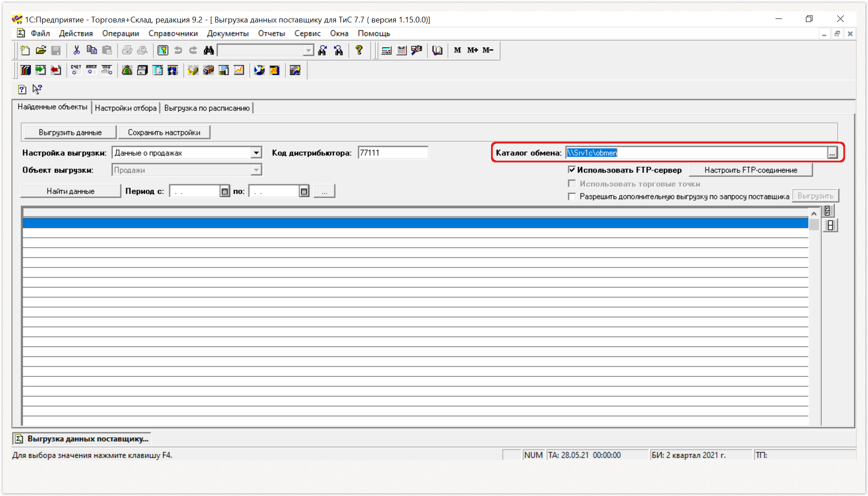Click the СЧЕТ invoice icon

tap(76, 70)
